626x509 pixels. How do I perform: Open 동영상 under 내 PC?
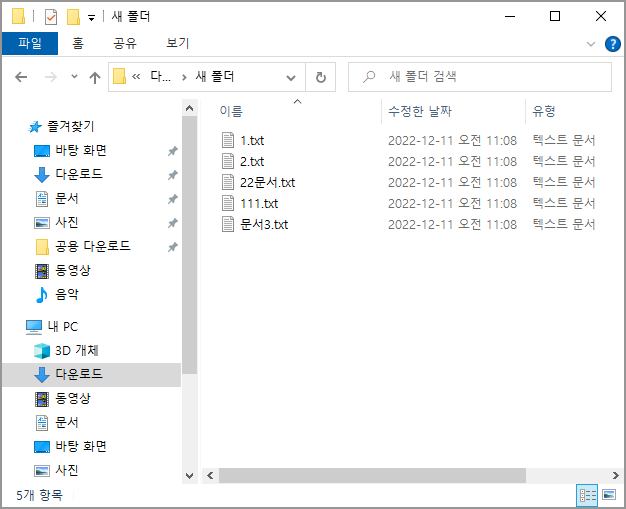pyautogui.click(x=73, y=398)
